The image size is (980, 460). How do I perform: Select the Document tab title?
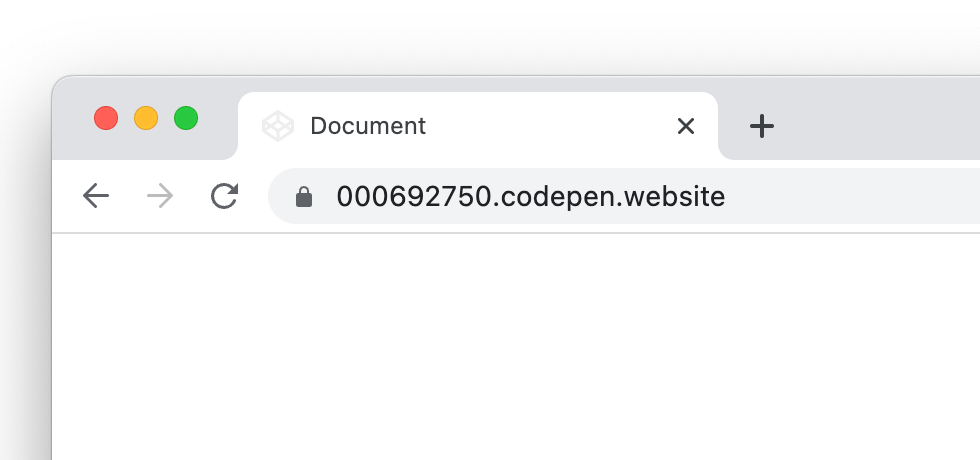pyautogui.click(x=368, y=126)
